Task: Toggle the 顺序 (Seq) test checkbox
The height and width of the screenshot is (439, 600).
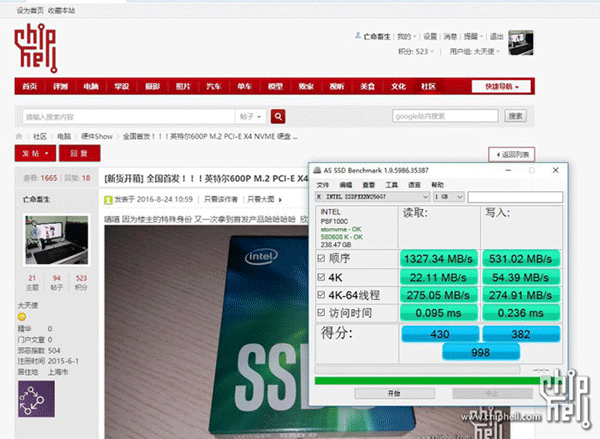Action: [321, 258]
